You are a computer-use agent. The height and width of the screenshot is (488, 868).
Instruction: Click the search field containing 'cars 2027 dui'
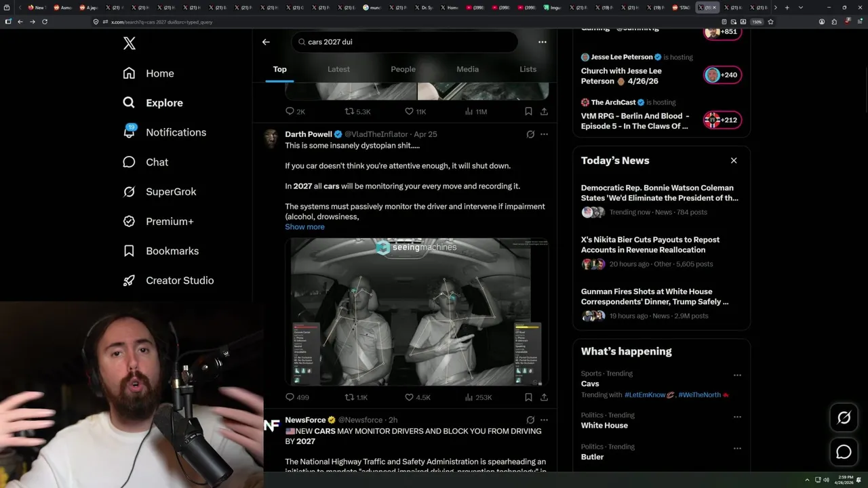point(405,42)
